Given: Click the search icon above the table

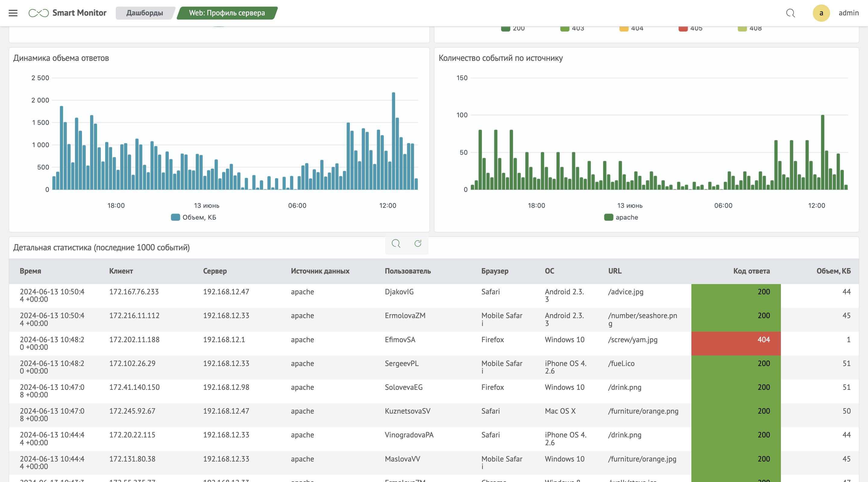Looking at the screenshot, I should (396, 243).
